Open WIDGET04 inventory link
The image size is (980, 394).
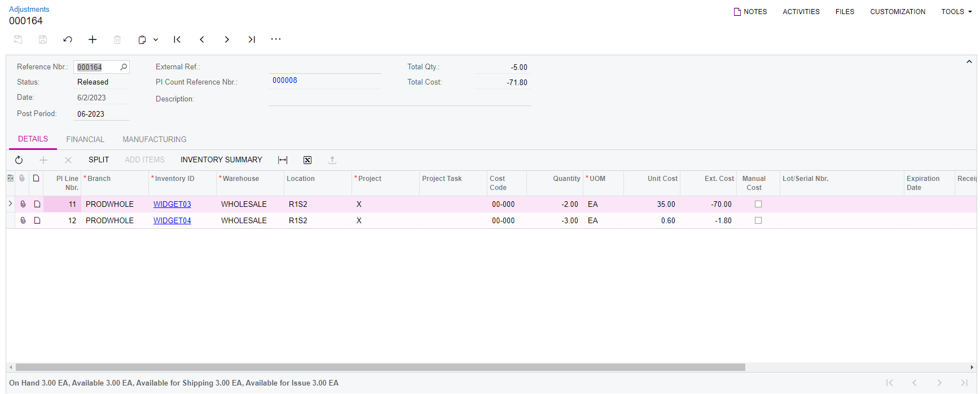172,220
